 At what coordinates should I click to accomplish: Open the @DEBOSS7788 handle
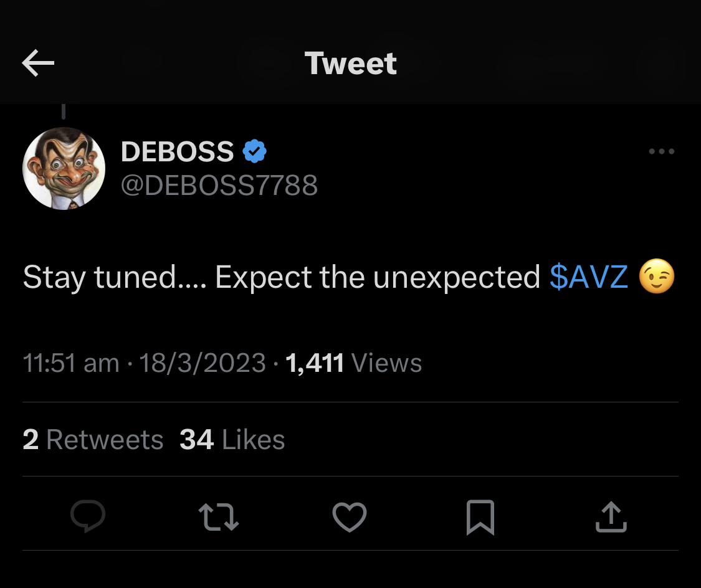pyautogui.click(x=219, y=185)
